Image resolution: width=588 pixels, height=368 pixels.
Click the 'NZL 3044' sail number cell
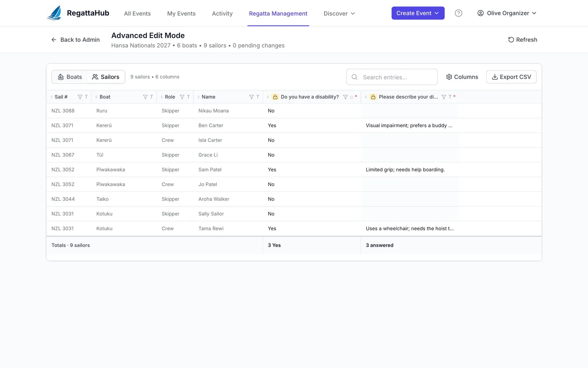click(69, 199)
